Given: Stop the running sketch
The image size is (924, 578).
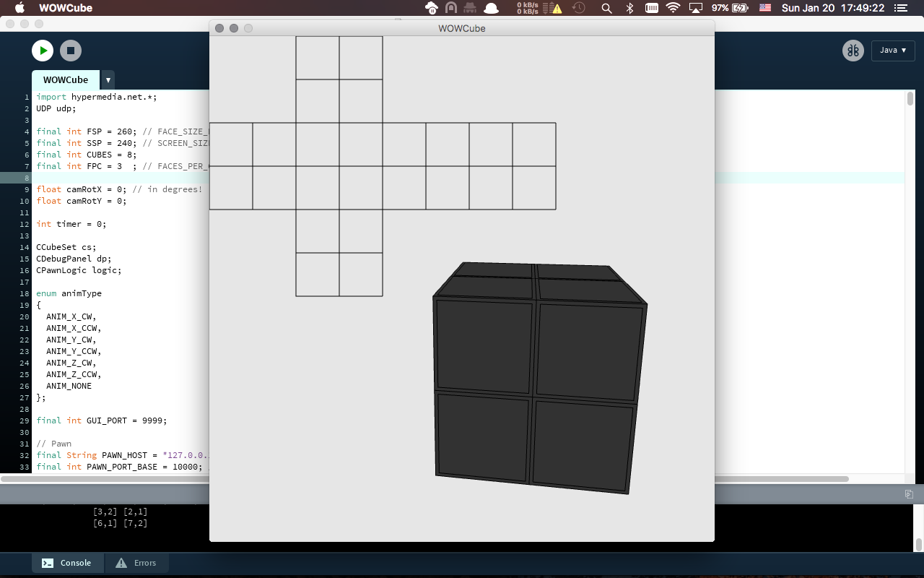Looking at the screenshot, I should (x=71, y=51).
